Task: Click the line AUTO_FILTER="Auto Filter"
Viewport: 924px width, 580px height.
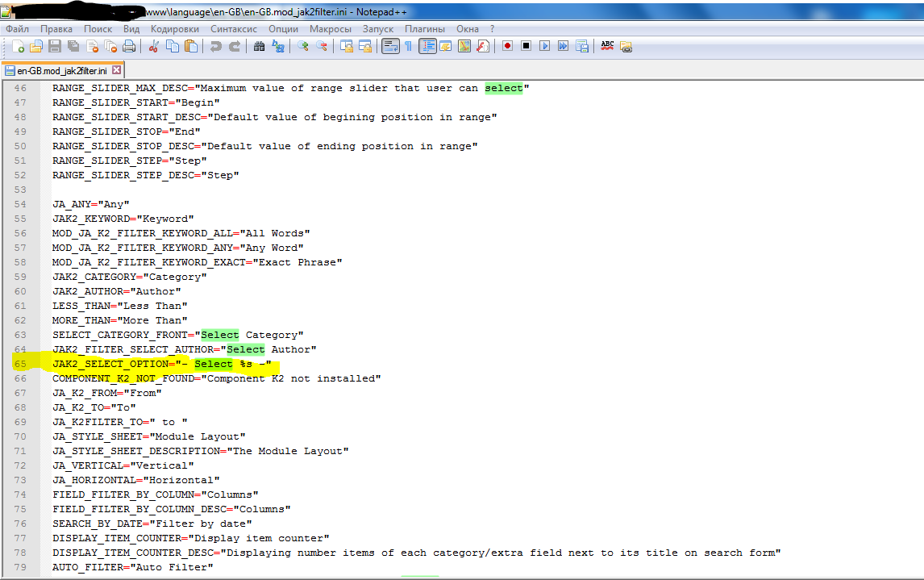Action: (132, 567)
